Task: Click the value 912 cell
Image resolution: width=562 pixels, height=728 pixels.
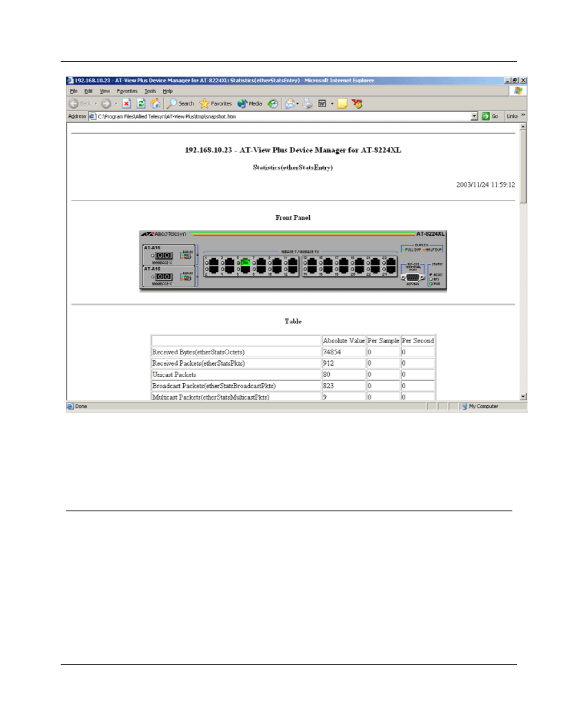Action: 344,363
